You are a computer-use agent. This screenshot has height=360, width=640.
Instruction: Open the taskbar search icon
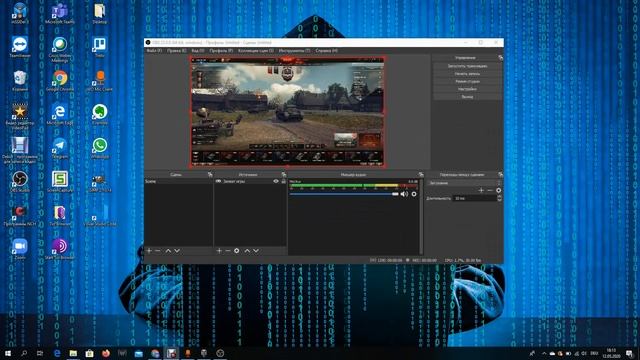24,353
